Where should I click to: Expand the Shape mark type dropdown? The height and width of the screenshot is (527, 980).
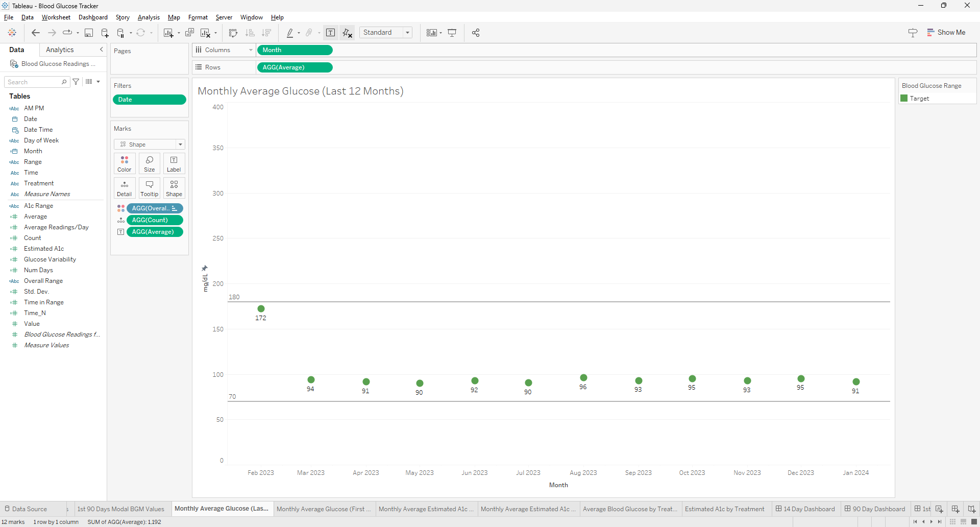point(149,145)
